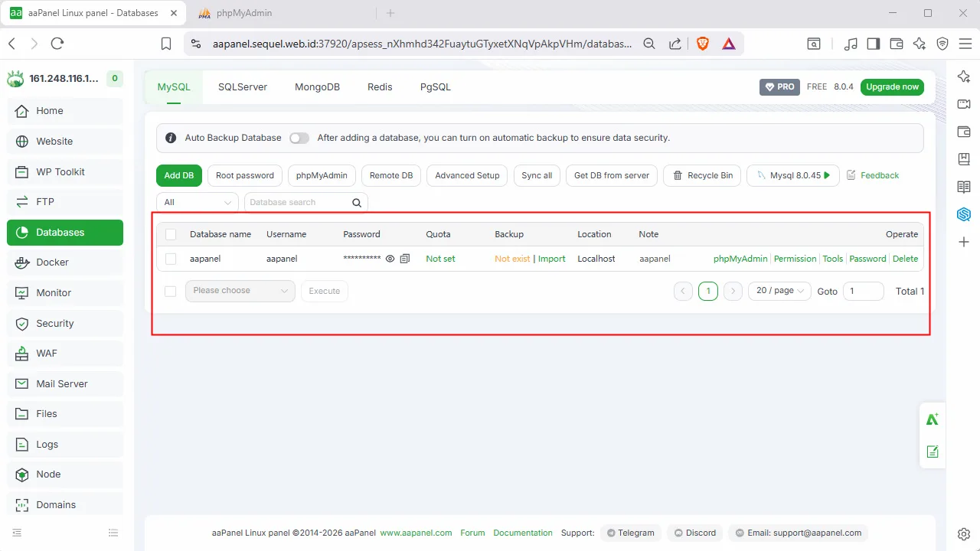The image size is (980, 551).
Task: Open Docker in the left menu
Action: (x=65, y=262)
